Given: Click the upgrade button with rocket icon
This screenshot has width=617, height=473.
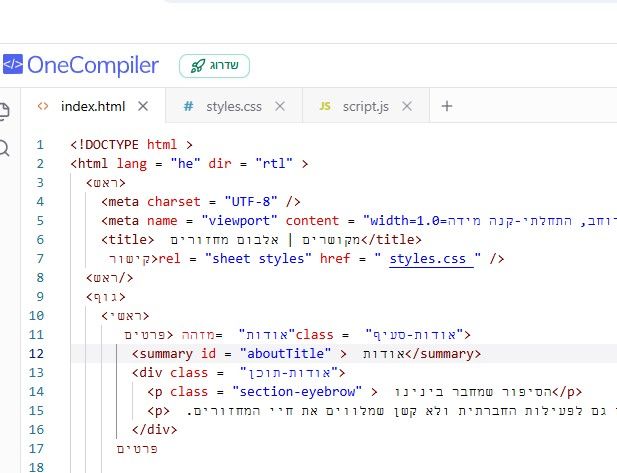Looking at the screenshot, I should tap(214, 66).
